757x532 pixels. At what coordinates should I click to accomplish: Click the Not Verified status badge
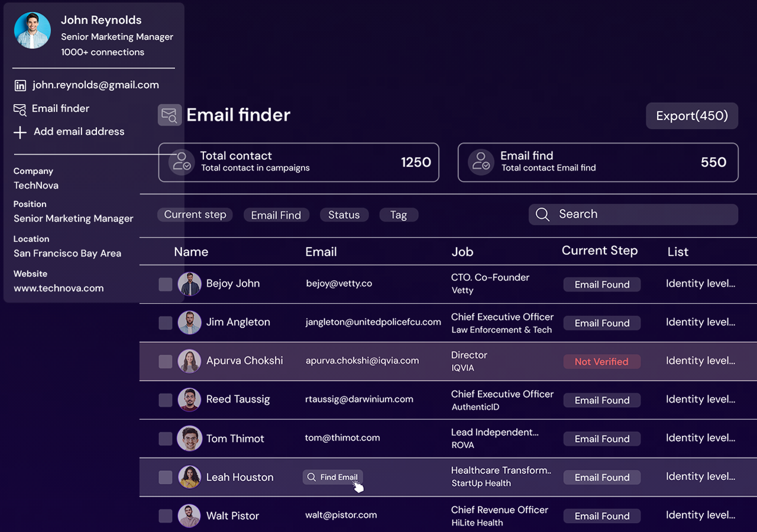pos(601,362)
